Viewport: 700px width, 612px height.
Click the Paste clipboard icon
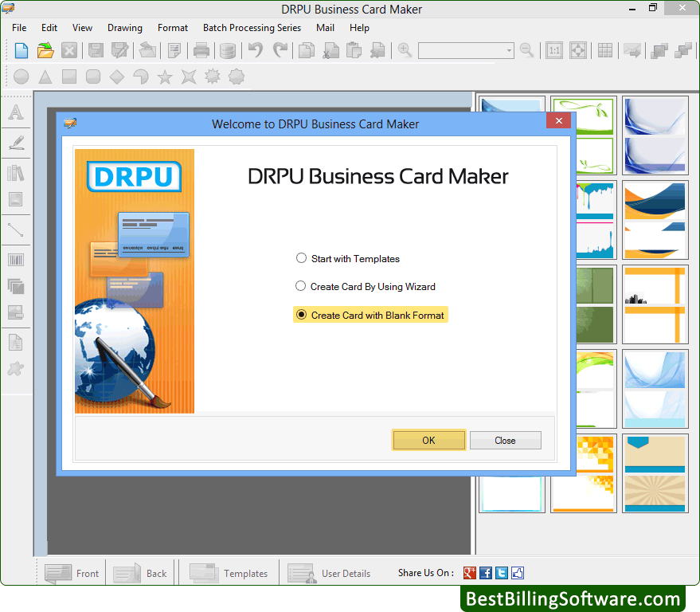click(353, 50)
